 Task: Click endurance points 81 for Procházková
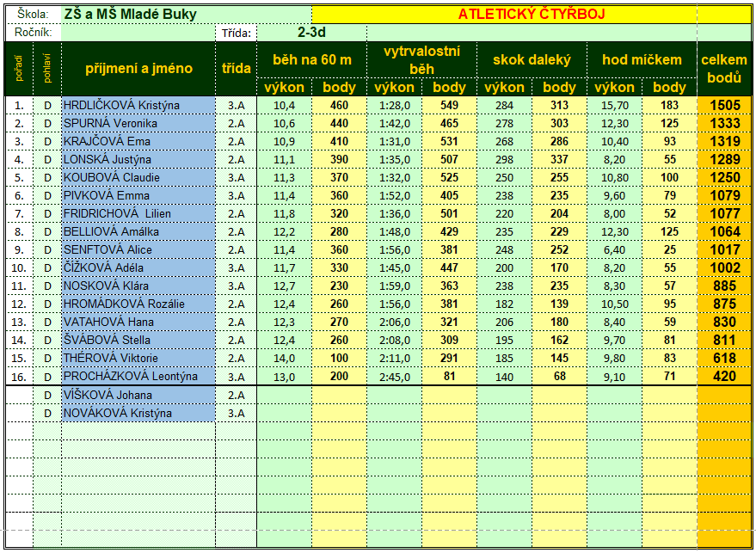(449, 377)
